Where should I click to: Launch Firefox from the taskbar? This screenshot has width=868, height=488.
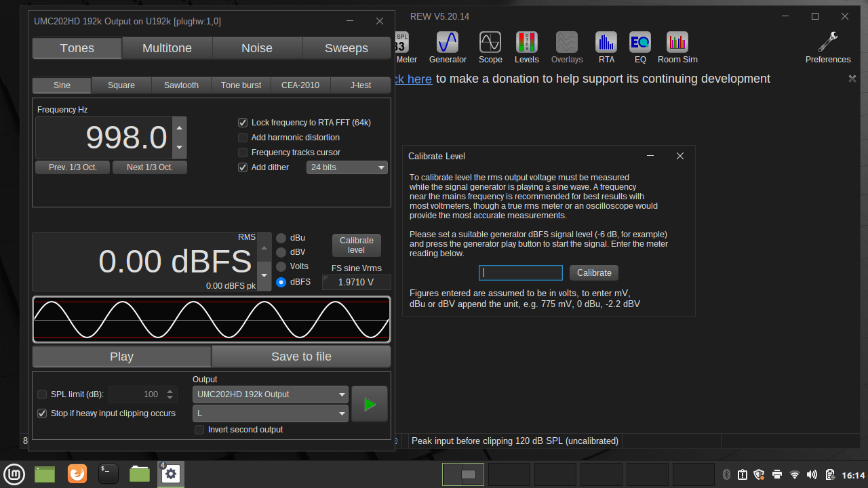click(x=77, y=473)
